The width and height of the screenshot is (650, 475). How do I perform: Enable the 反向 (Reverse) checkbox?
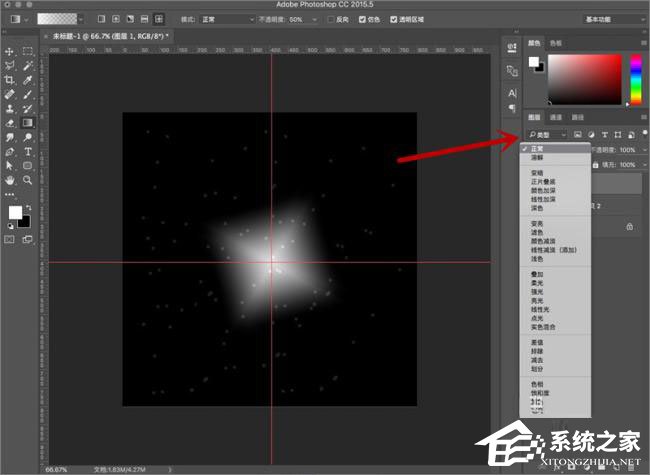tap(331, 19)
